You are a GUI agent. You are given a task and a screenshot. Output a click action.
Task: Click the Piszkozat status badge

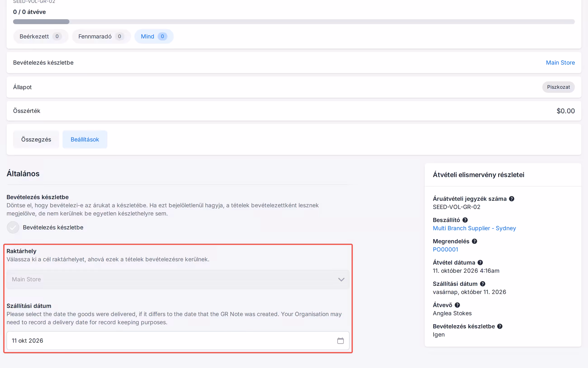click(x=558, y=87)
